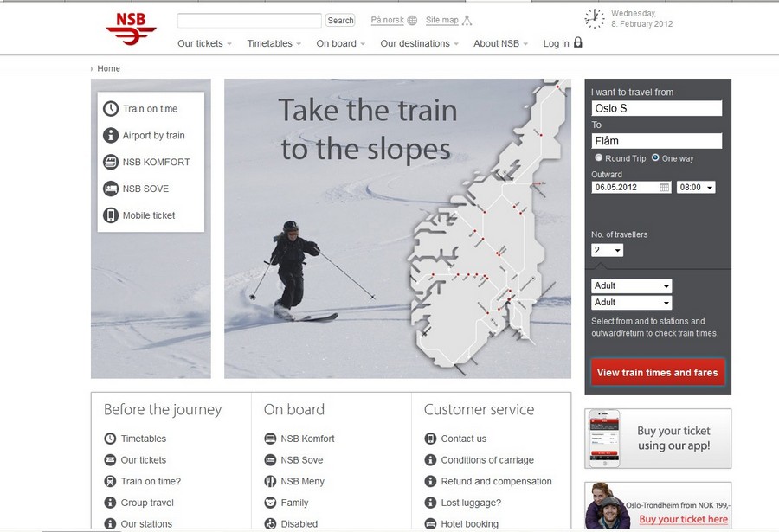The height and width of the screenshot is (532, 779).
Task: Select the Round Trip radio button
Action: click(599, 157)
